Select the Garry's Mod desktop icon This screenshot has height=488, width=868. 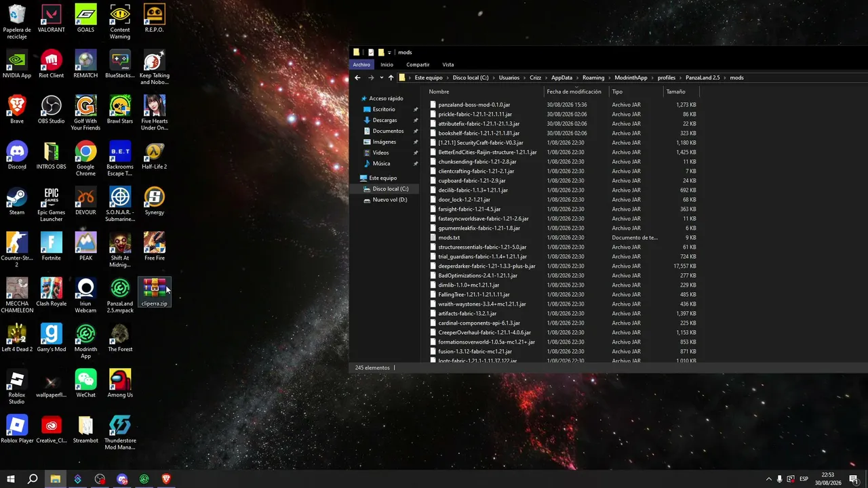pyautogui.click(x=51, y=338)
